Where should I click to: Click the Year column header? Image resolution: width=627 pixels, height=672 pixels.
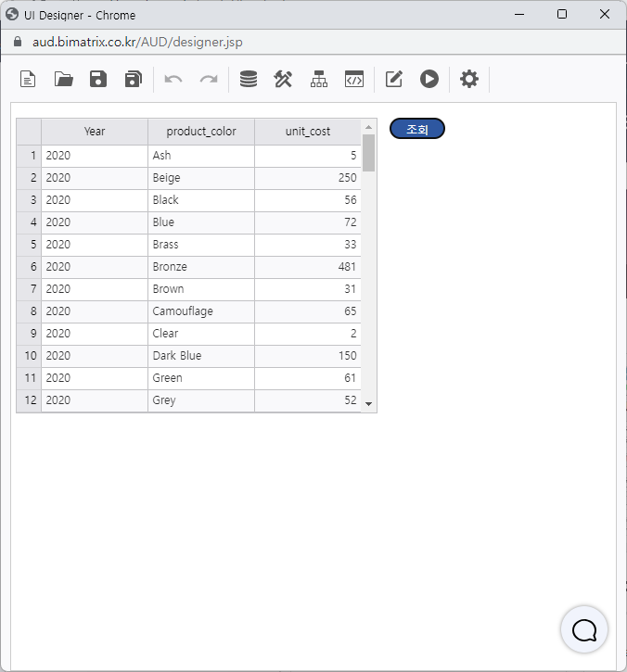(95, 132)
